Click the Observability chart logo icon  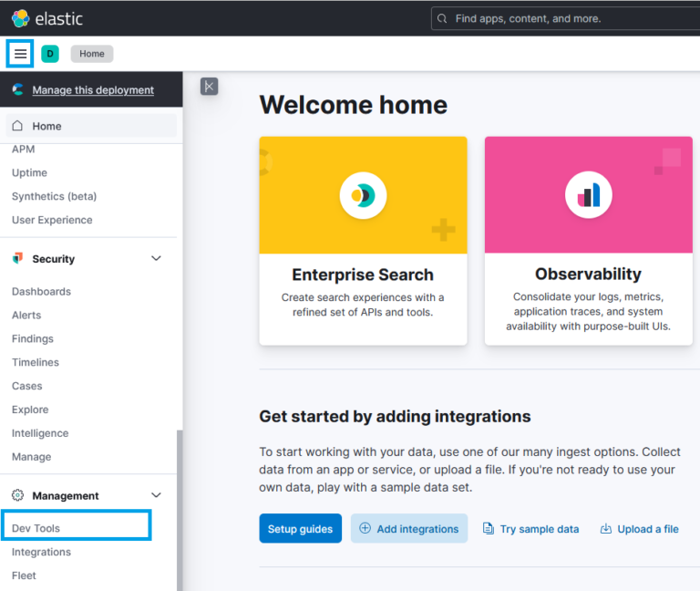click(588, 195)
